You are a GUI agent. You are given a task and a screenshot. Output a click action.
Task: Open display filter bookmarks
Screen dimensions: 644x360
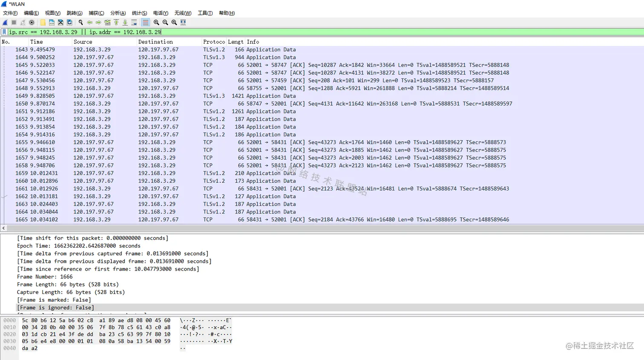click(4, 32)
